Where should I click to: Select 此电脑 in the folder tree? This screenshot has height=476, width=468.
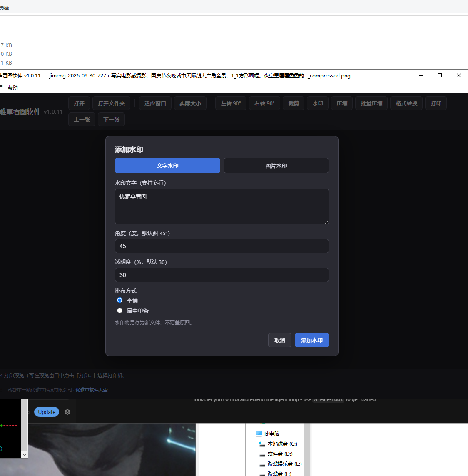pos(267,434)
